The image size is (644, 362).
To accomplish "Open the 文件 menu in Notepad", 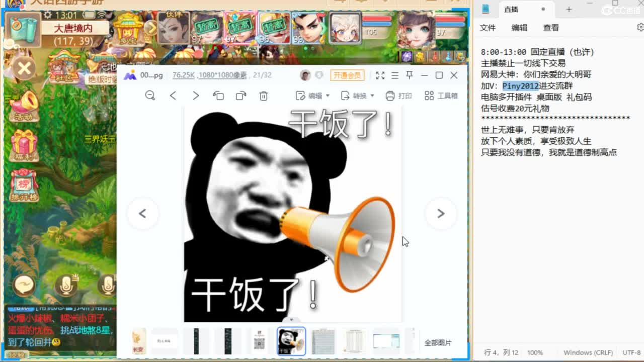I will click(488, 28).
